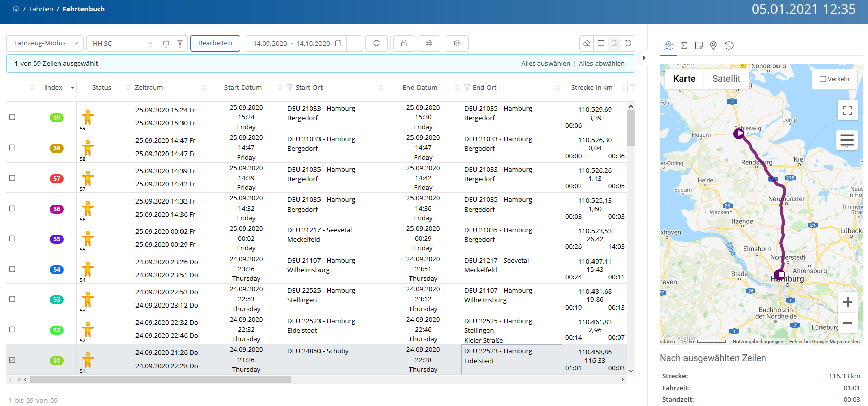Open settings via the gear icon
This screenshot has height=406, width=868.
click(457, 43)
